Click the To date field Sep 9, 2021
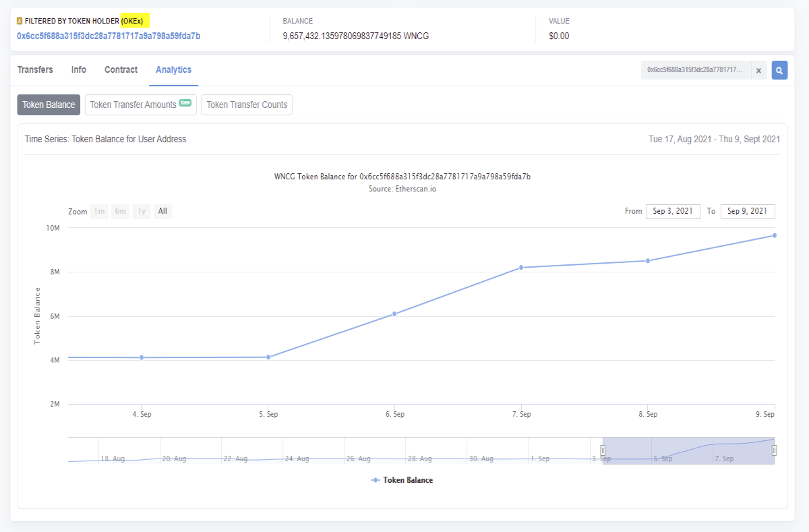Viewport: 809px width, 532px height. click(x=748, y=211)
